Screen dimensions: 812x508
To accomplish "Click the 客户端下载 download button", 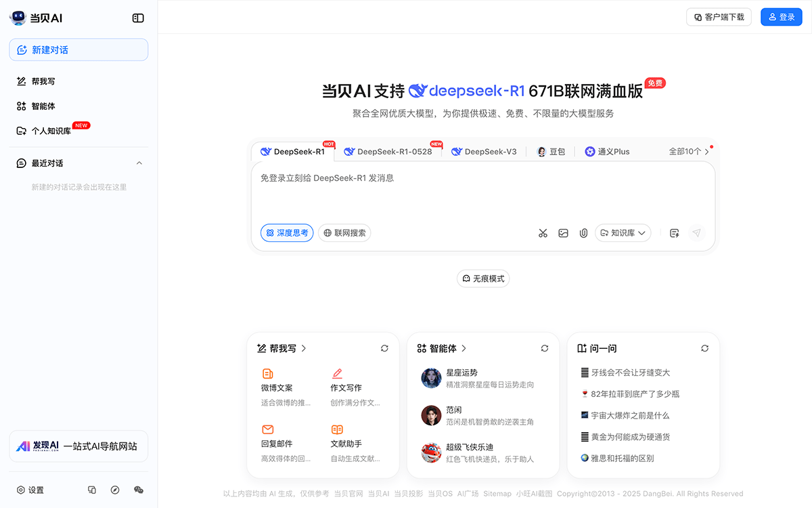I will coord(719,17).
